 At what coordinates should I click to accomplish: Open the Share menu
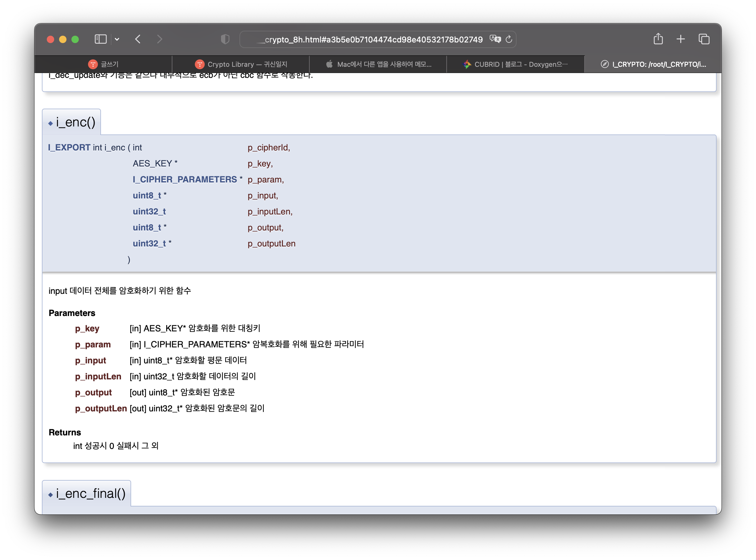click(x=658, y=39)
